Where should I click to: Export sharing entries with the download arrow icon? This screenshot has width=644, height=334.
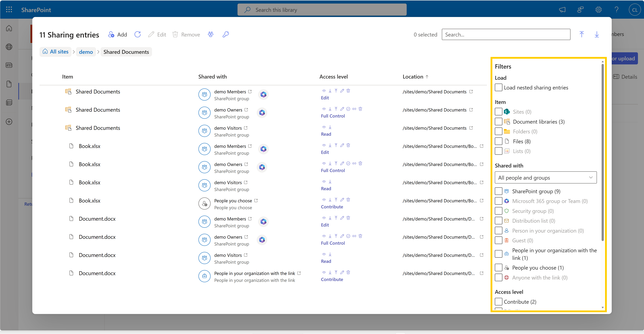coord(597,34)
